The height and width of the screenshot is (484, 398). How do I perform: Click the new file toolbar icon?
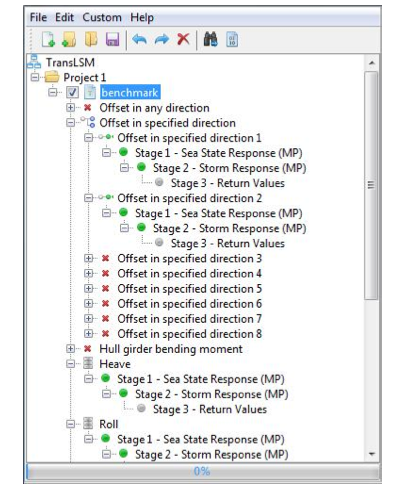click(48, 39)
